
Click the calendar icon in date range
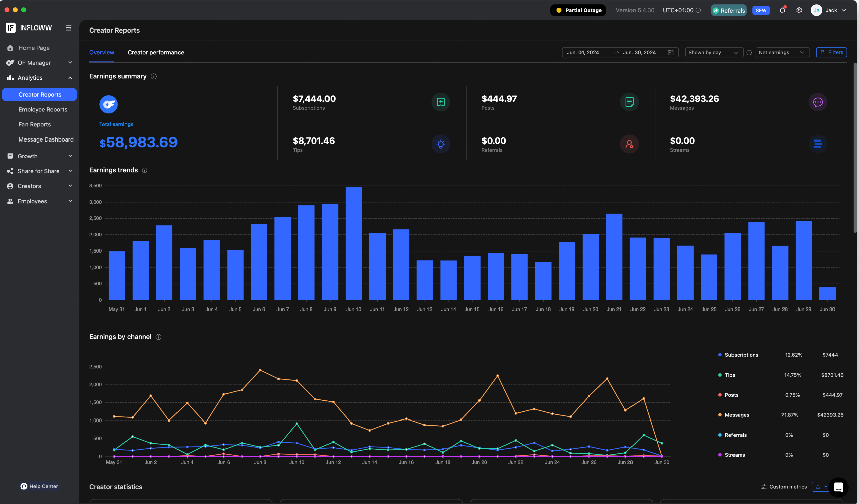click(x=670, y=52)
